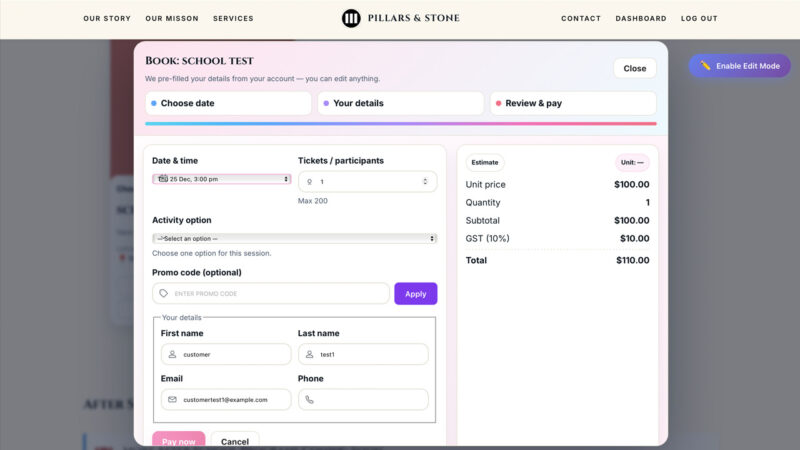Click the promo code tag icon
Screen dimensions: 800x450
click(164, 294)
